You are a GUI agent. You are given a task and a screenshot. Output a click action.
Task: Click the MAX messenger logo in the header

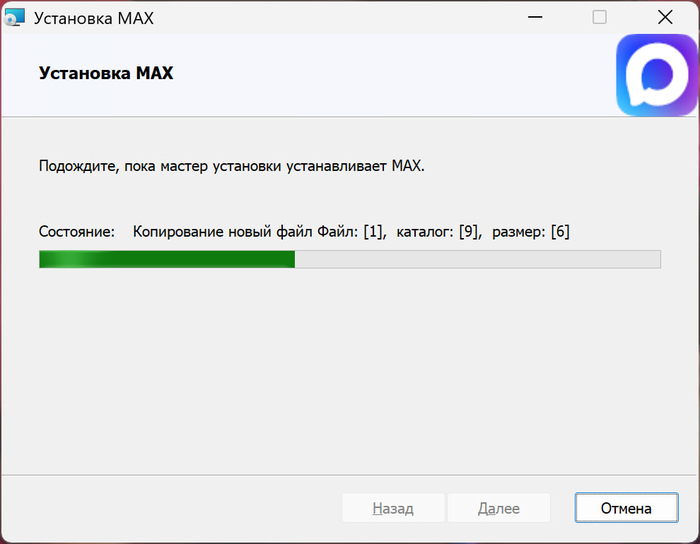click(656, 75)
